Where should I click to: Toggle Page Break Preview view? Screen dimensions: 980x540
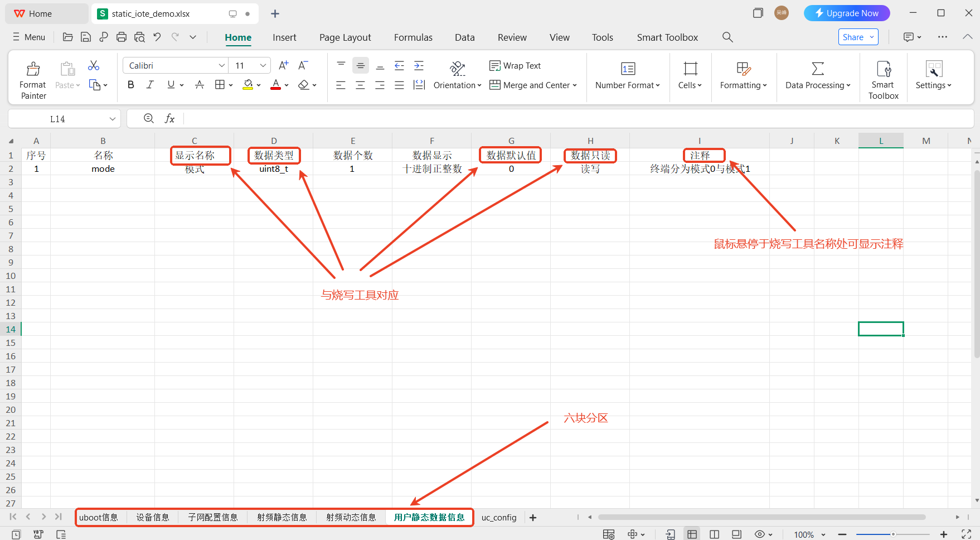(715, 534)
